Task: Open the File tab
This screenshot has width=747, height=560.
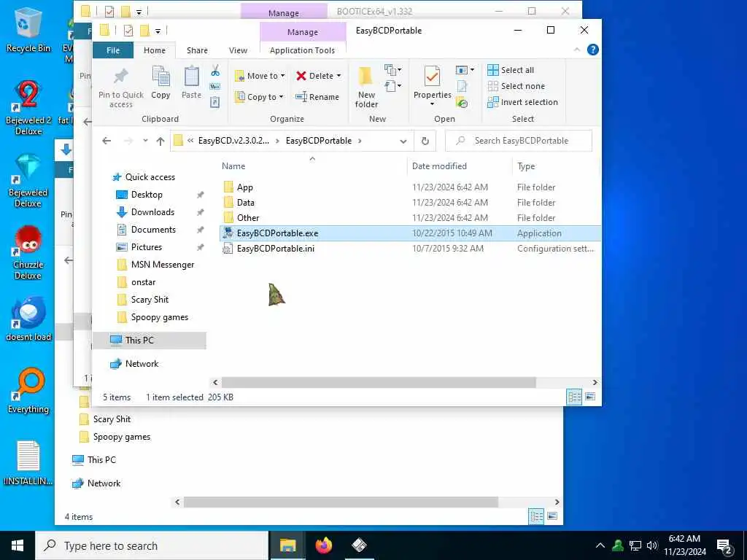Action: [113, 50]
